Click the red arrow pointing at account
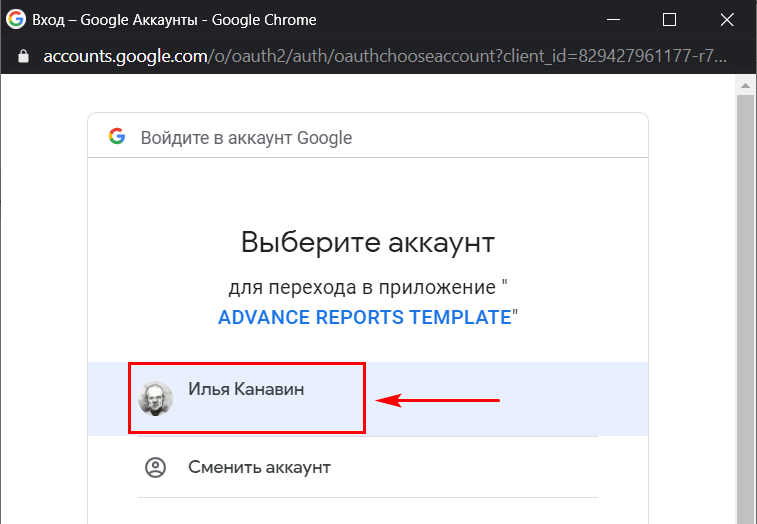Image resolution: width=757 pixels, height=524 pixels. pos(437,400)
